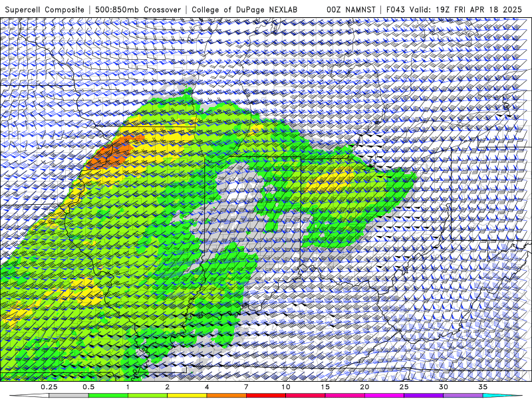Viewport: 532px width, 399px height.
Task: Click 'College of DuPage NEXLAB' header text
Action: pyautogui.click(x=244, y=9)
